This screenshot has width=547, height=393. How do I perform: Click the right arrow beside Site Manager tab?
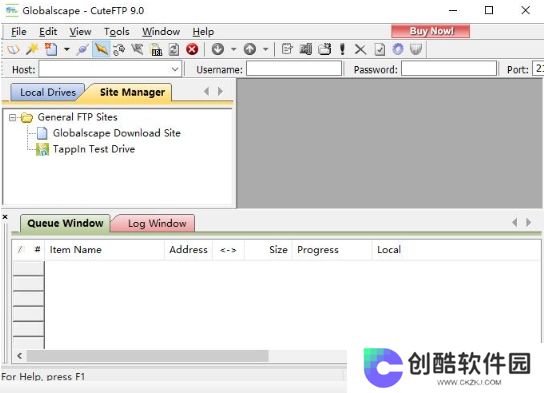tap(220, 91)
